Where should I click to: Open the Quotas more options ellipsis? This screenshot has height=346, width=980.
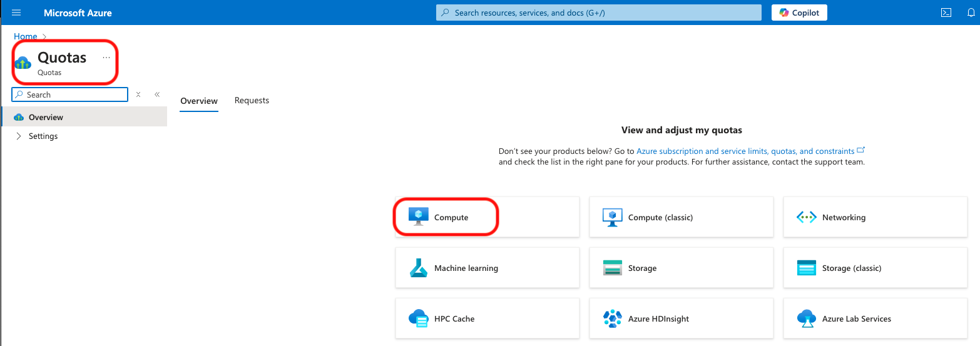point(106,58)
